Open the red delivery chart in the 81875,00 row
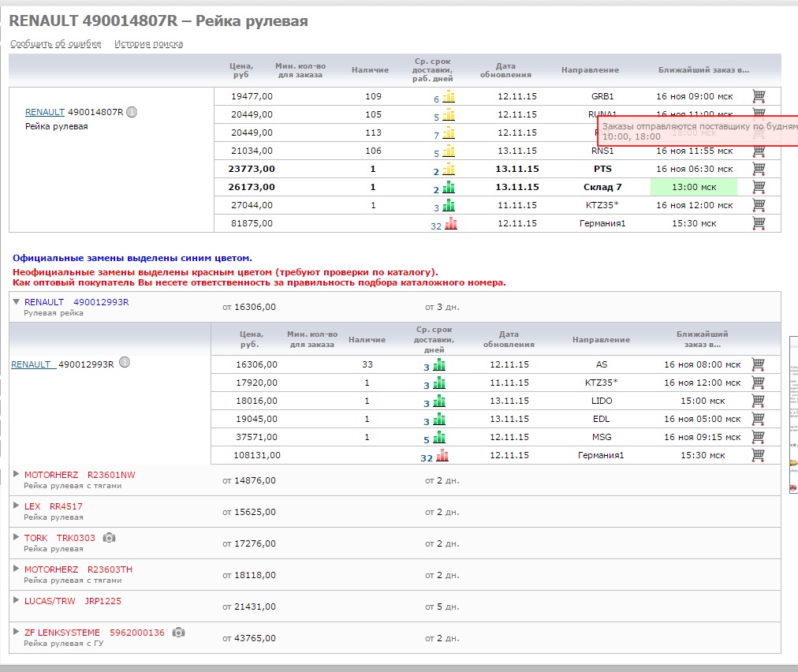The width and height of the screenshot is (798, 672). click(451, 223)
